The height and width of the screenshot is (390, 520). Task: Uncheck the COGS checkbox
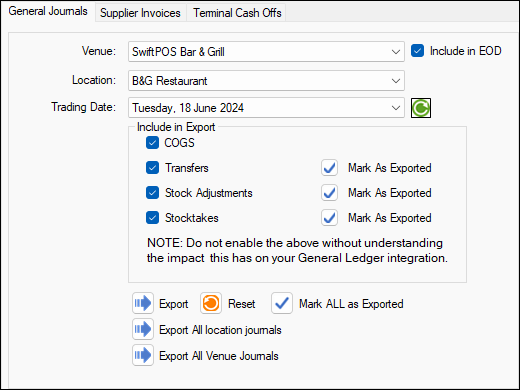pos(152,143)
